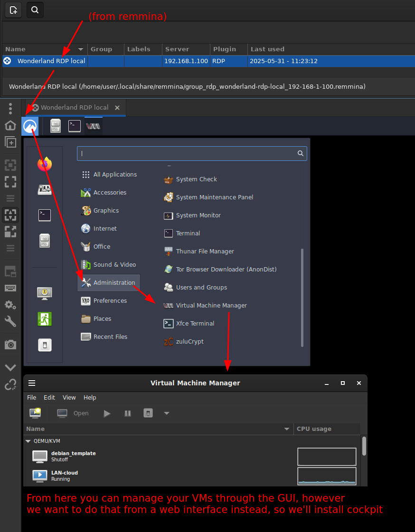415x532 pixels.
Task: Click lock screen icon in menu
Action: (x=45, y=293)
